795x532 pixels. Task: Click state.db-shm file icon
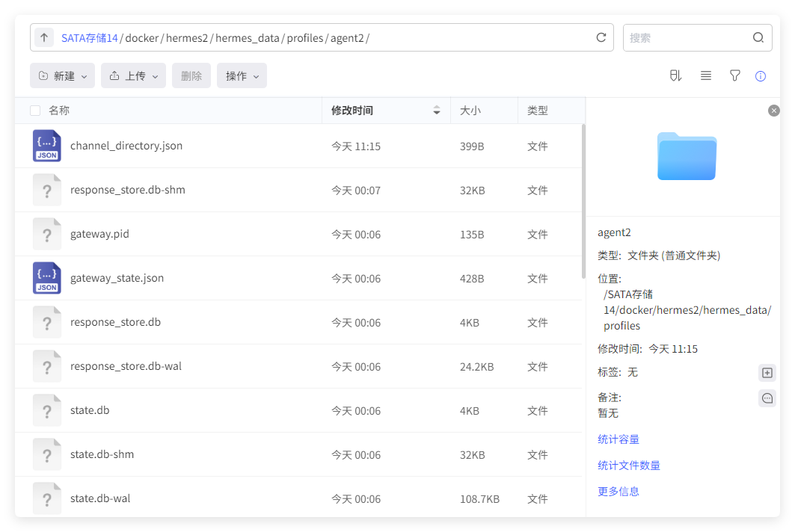pos(46,454)
